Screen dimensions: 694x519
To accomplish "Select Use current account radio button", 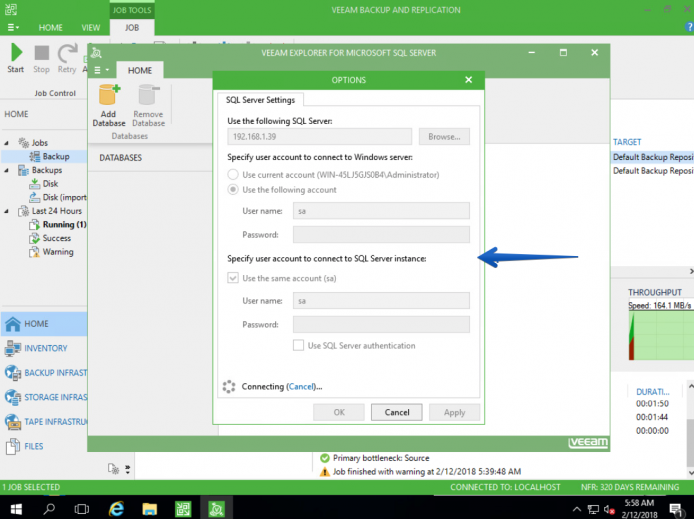I will [x=233, y=175].
